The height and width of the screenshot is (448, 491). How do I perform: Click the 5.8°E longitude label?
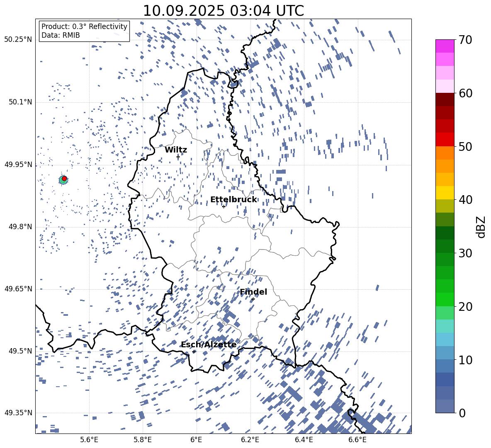point(143,440)
